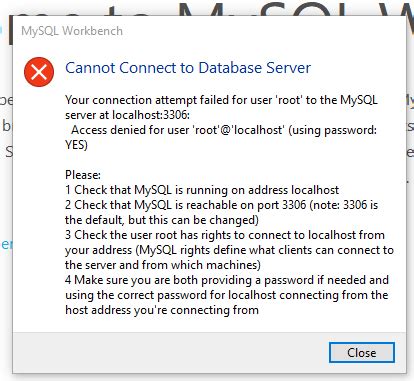Click 'host address you're connecting from' line
This screenshot has width=414, height=381.
162,310
